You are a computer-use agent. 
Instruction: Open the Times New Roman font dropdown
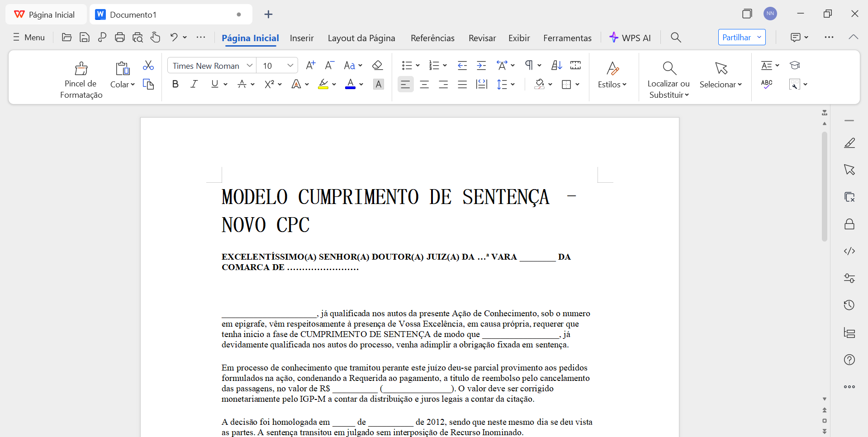[x=211, y=65]
